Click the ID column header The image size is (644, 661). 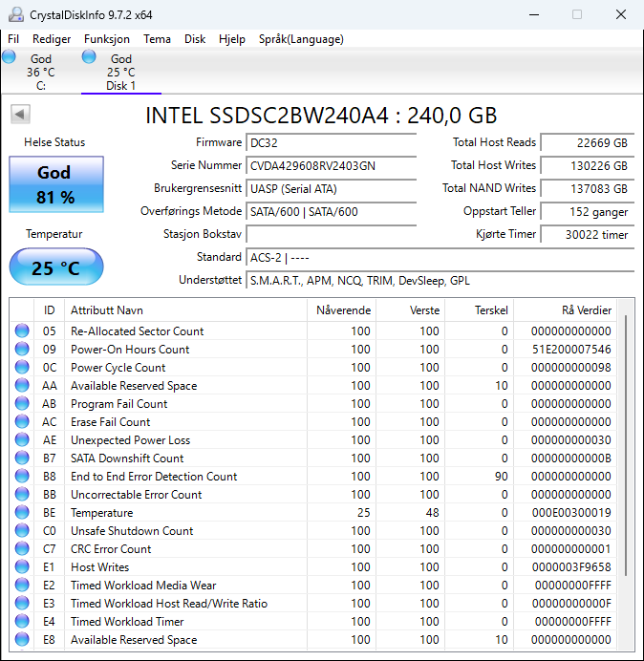coord(49,310)
